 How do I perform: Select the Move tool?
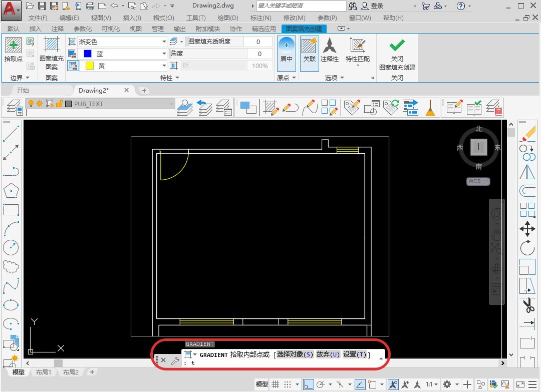(x=527, y=229)
